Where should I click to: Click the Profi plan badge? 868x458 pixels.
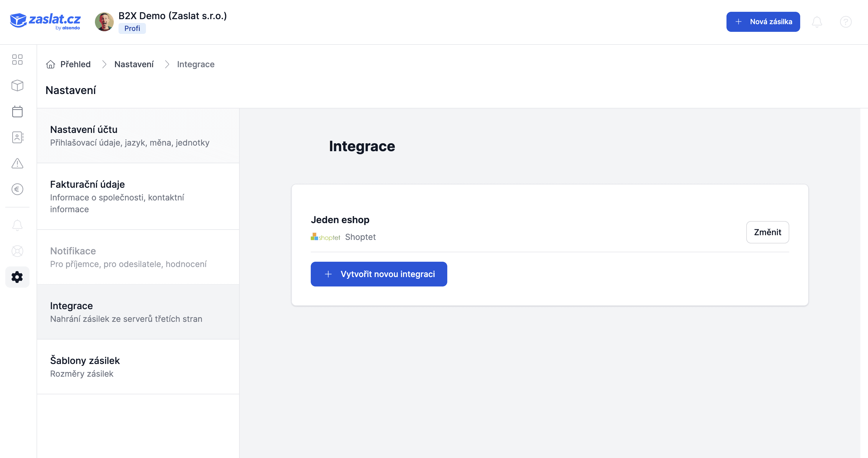pos(132,29)
